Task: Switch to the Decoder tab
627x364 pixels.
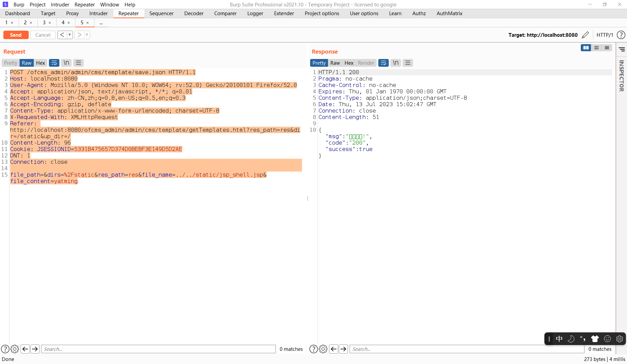Action: click(194, 13)
